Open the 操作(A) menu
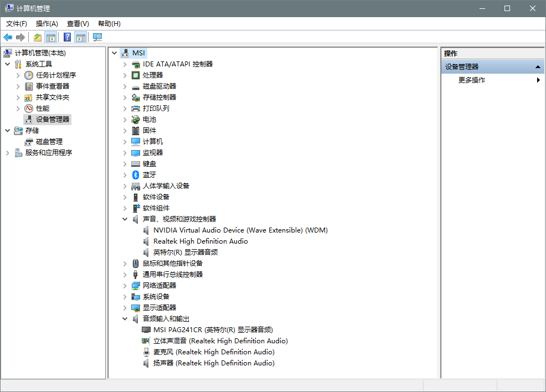Screen dimensions: 546x392 coord(47,24)
